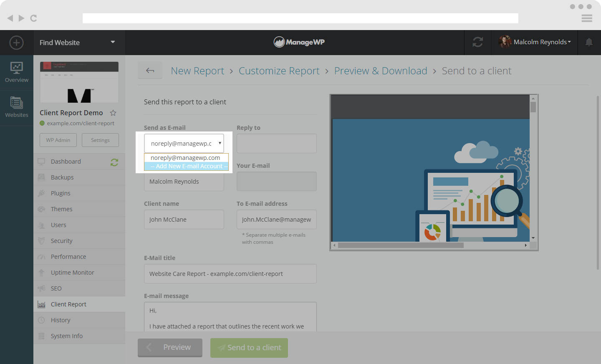Click the E-Mail title field
The image size is (601, 364).
tap(230, 273)
